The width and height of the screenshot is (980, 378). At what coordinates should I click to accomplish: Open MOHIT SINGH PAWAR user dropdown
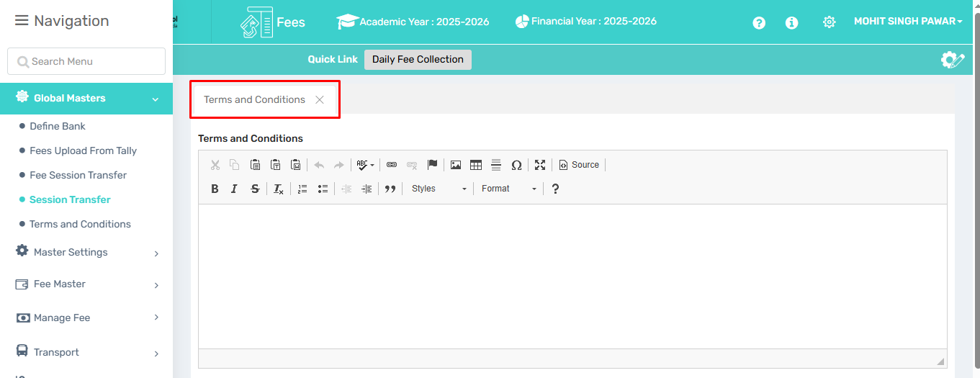pos(908,22)
